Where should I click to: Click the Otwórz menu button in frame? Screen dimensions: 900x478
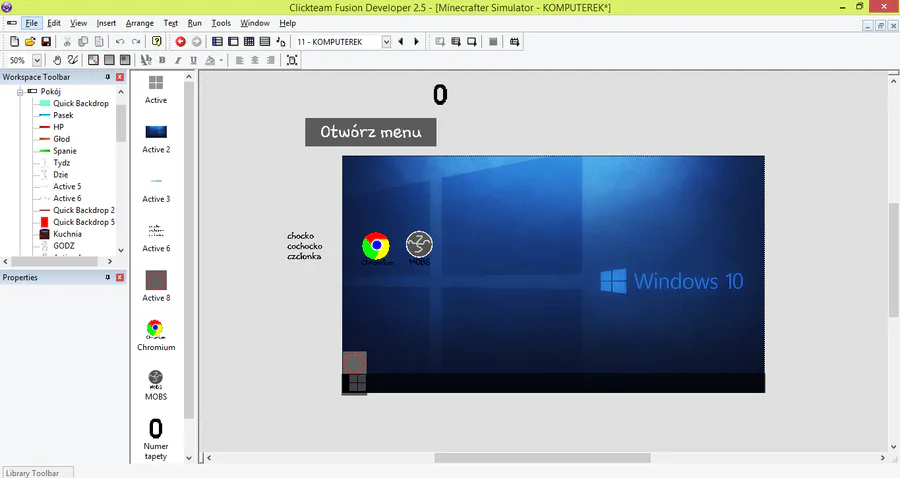click(371, 132)
